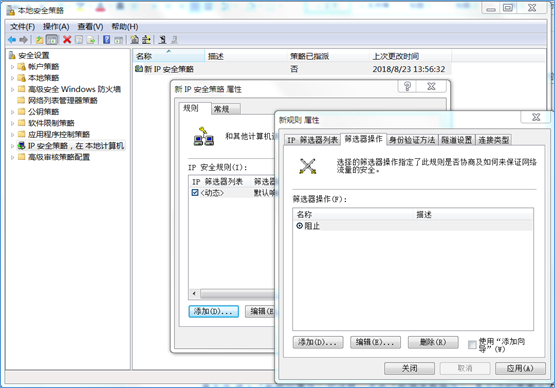Click 编辑(E)... button under filter actions
This screenshot has width=555, height=388.
click(375, 342)
